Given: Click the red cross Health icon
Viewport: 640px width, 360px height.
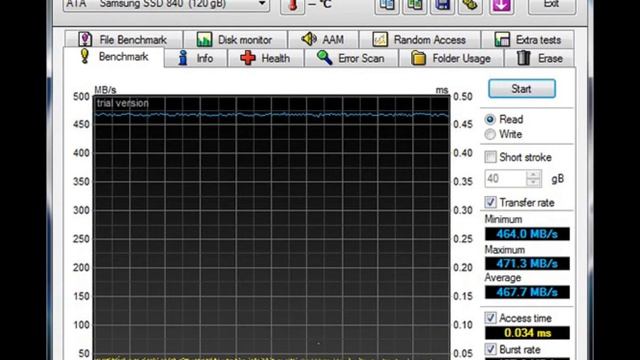Looking at the screenshot, I should [247, 58].
